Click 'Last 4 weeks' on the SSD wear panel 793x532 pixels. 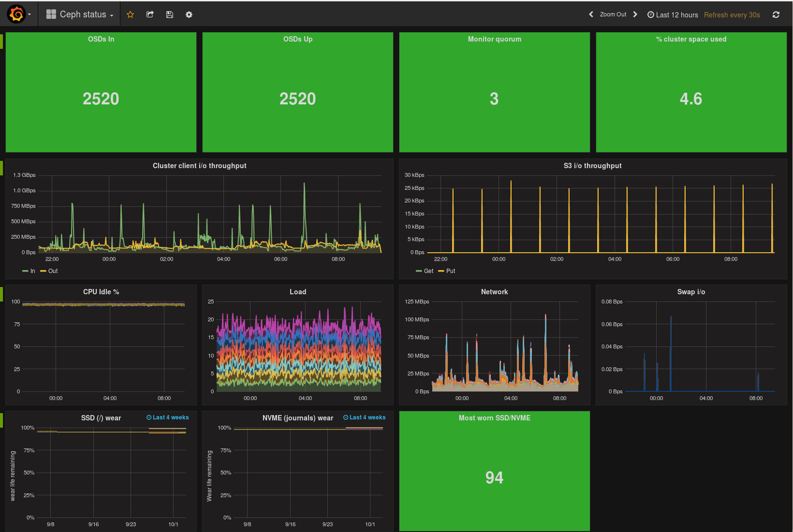(x=168, y=417)
